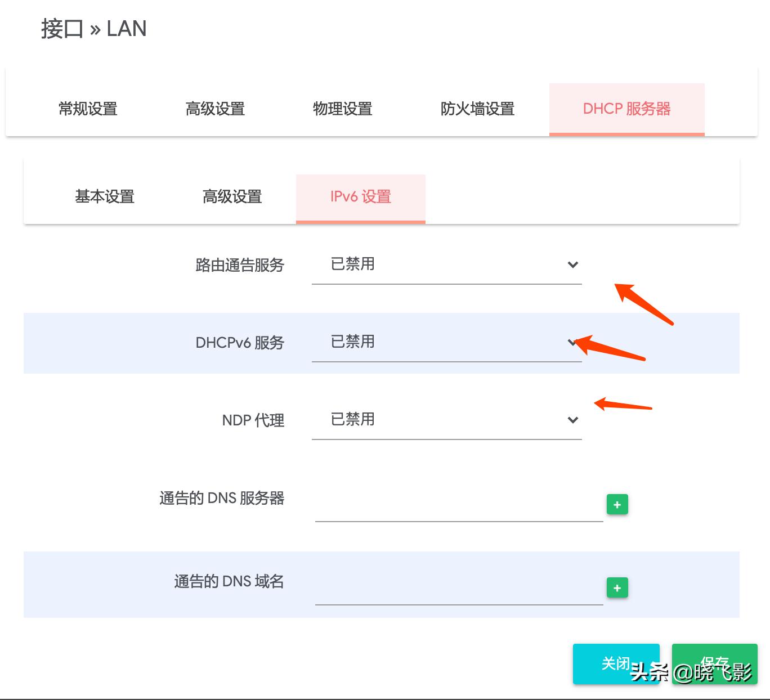Expand the NDP 代理 selection list
The image size is (770, 700).
(445, 419)
